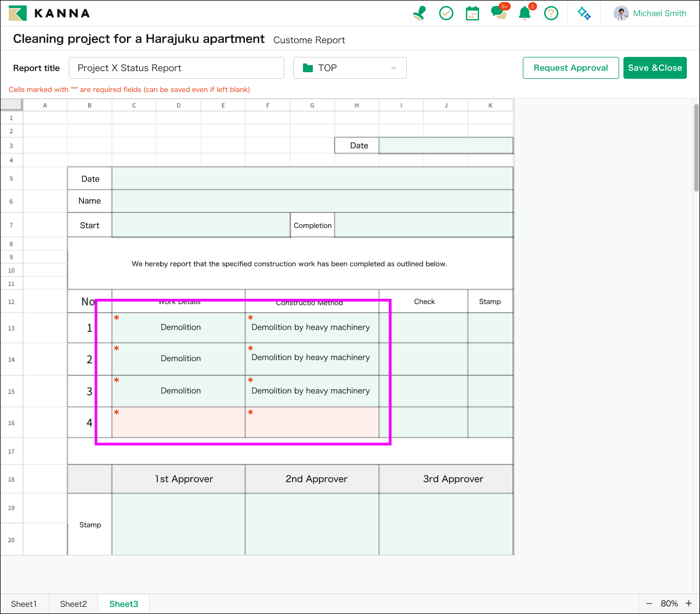
Task: Zoom in with the plus button
Action: coord(689,604)
